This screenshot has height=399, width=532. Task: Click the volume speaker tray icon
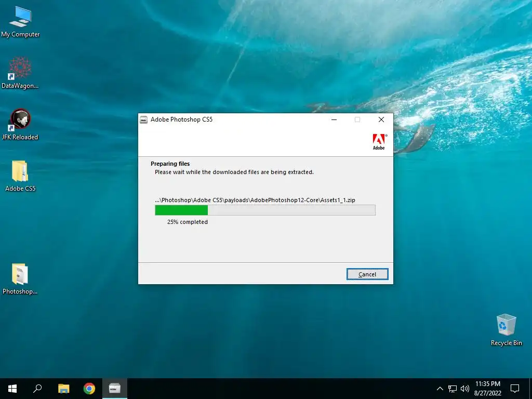pos(465,389)
